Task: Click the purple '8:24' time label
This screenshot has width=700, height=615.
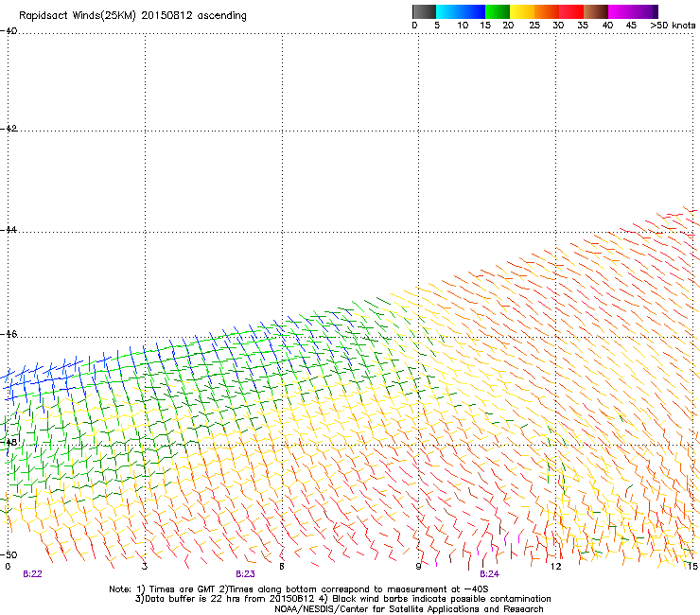Action: [490, 574]
